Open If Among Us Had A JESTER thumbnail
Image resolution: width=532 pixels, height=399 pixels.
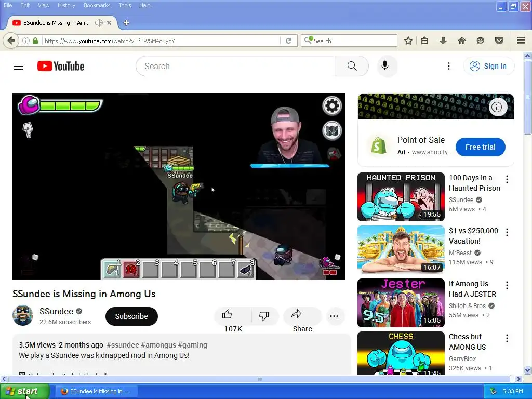401,303
